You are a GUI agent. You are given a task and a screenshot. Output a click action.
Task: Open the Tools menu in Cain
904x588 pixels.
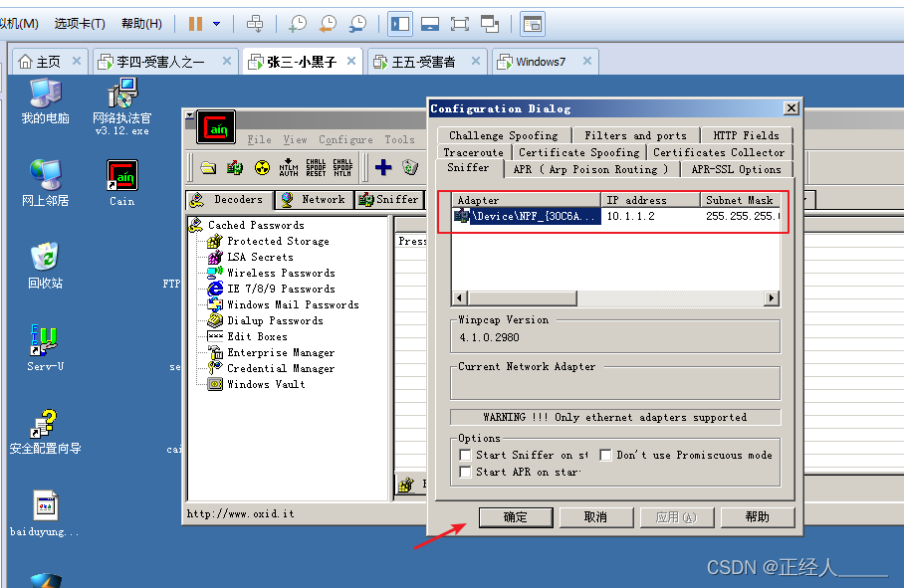(x=399, y=139)
